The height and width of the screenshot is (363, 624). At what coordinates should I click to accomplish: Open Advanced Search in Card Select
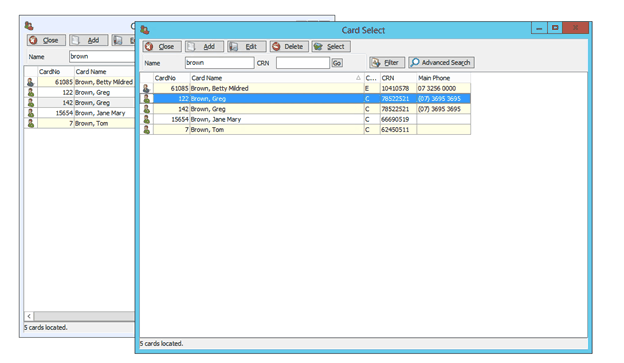tap(441, 62)
